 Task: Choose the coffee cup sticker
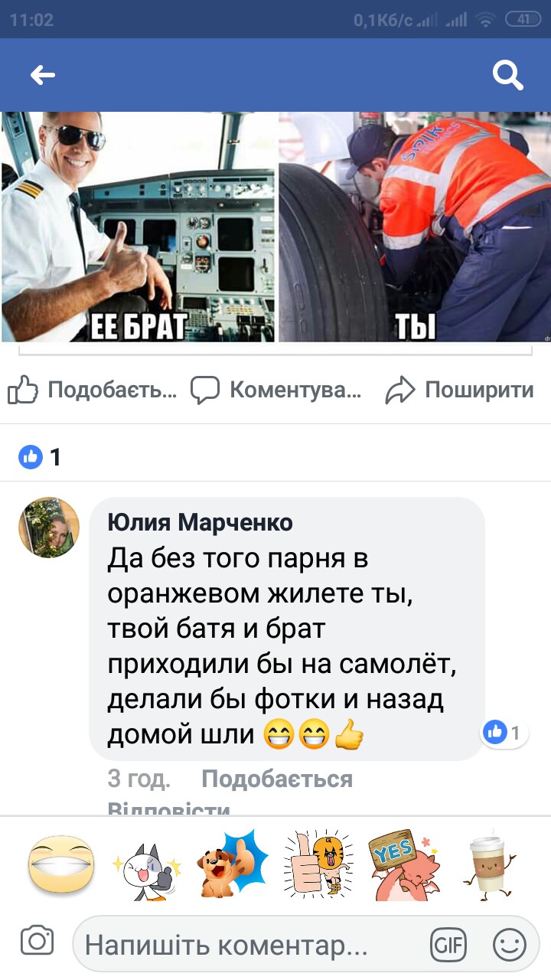(490, 864)
